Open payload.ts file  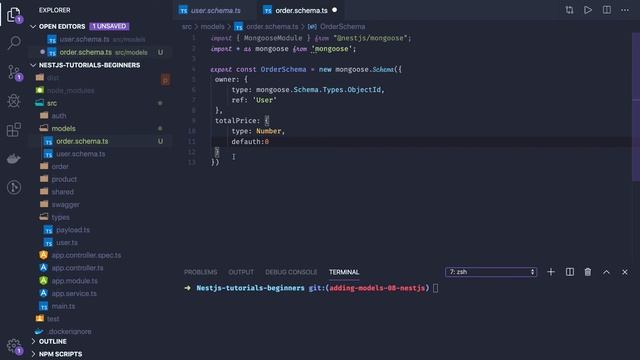(x=100, y=230)
